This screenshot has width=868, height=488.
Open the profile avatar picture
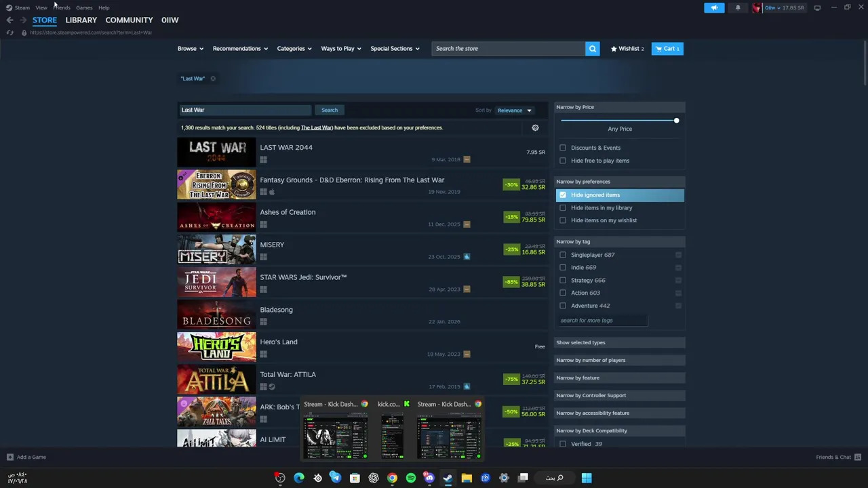(756, 7)
